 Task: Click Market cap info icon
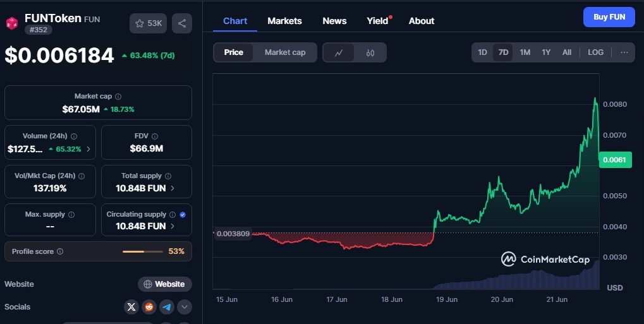tap(118, 97)
